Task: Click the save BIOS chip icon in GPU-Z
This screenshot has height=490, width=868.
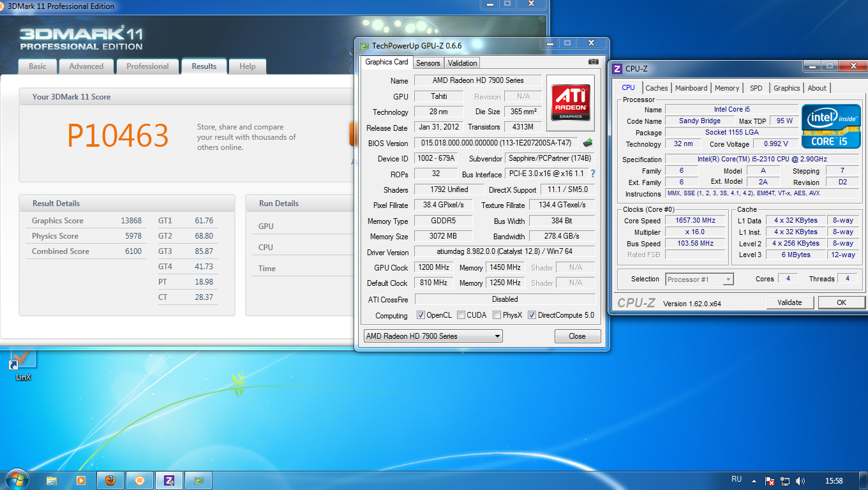Action: [x=588, y=143]
